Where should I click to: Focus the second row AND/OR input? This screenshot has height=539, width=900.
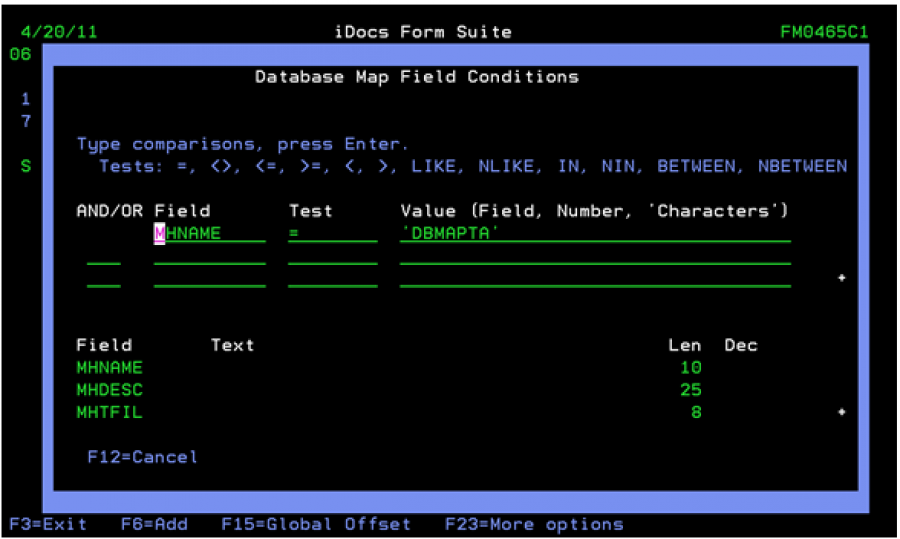(x=103, y=256)
